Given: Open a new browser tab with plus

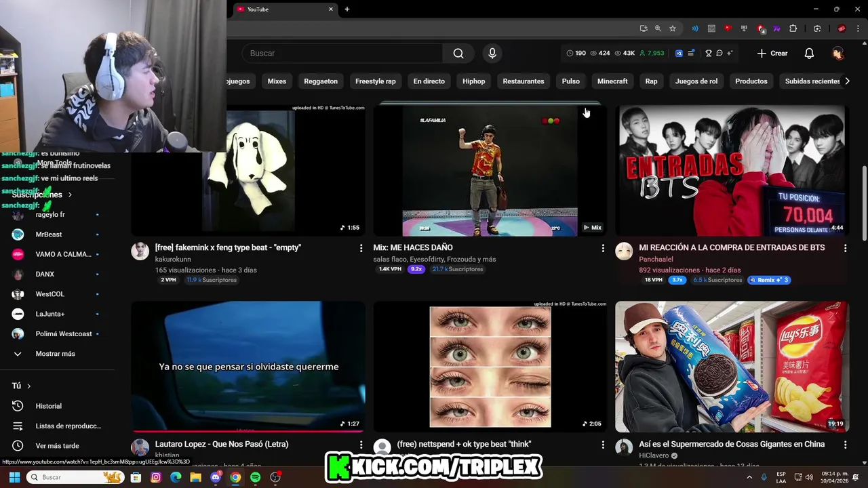Looking at the screenshot, I should click(x=347, y=9).
